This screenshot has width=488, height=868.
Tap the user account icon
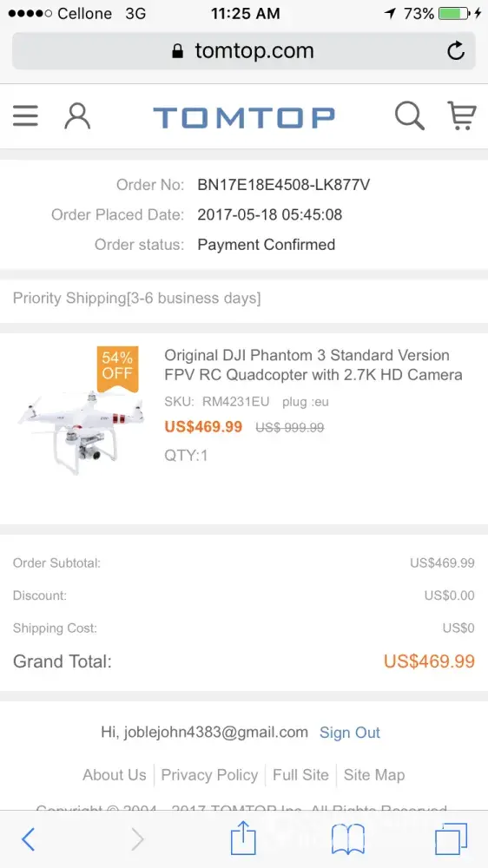(77, 116)
